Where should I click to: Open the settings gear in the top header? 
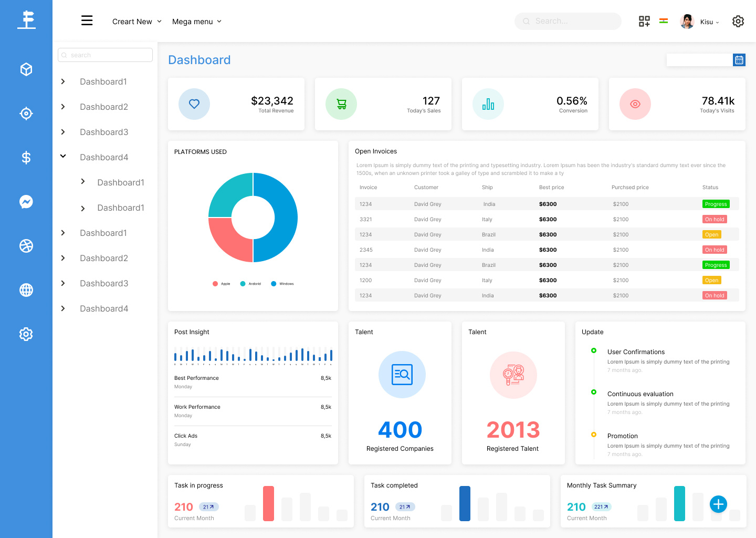(738, 21)
